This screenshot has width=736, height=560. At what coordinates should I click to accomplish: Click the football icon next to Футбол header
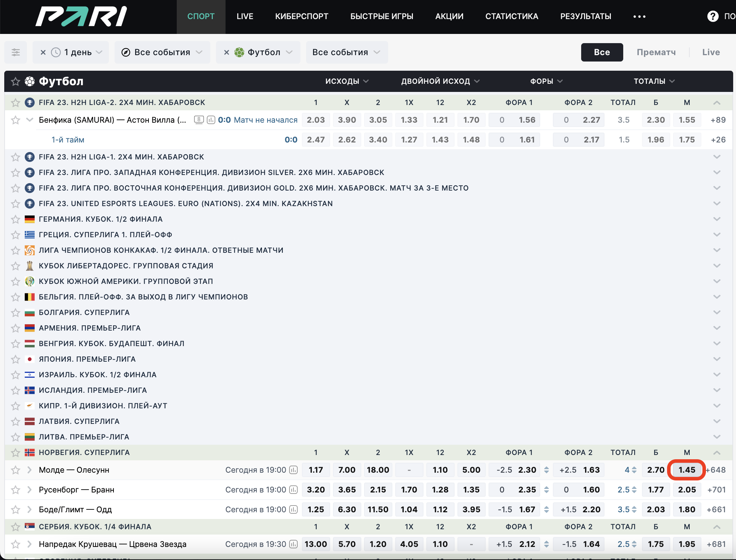pyautogui.click(x=30, y=81)
